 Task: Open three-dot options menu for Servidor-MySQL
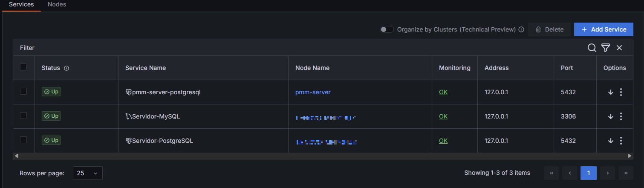pos(621,116)
